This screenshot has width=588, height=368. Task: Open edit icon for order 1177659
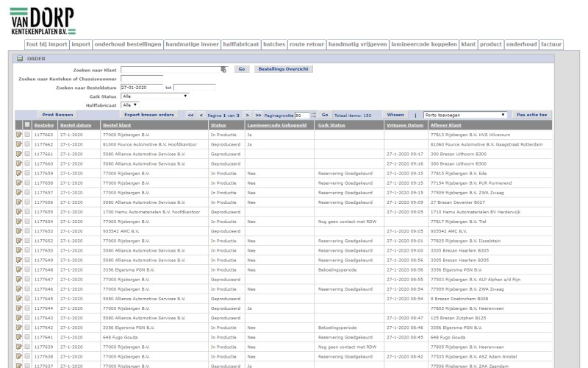click(19, 173)
